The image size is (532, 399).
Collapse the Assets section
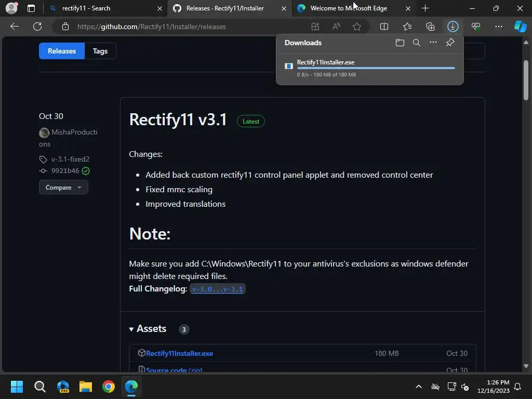pyautogui.click(x=148, y=329)
